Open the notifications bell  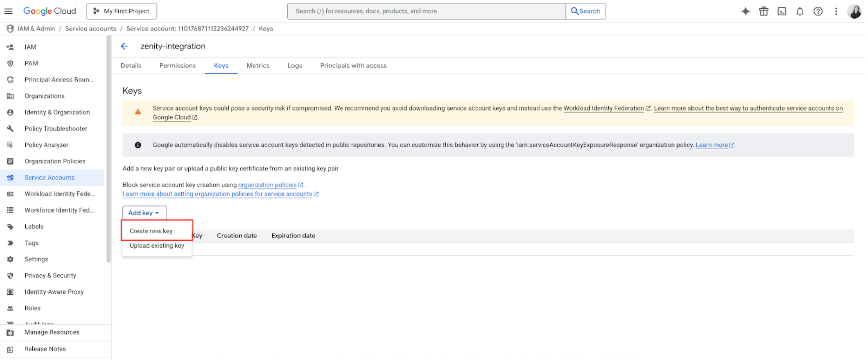(x=799, y=11)
